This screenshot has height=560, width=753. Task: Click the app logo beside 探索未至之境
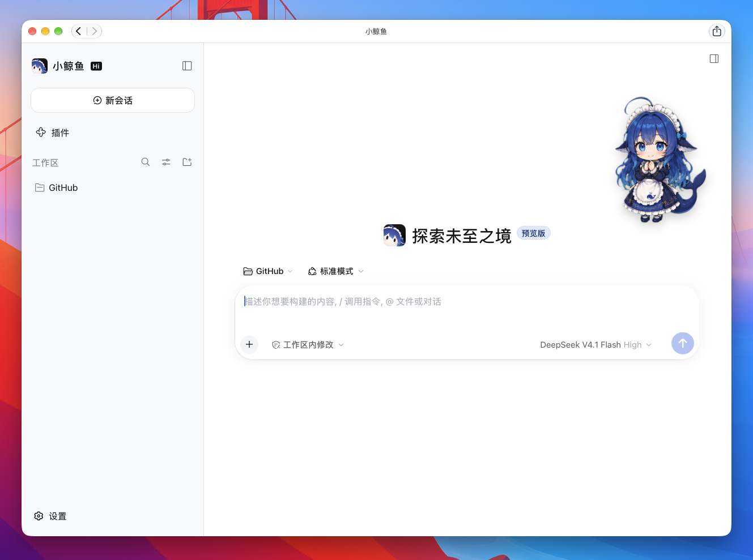click(x=394, y=236)
